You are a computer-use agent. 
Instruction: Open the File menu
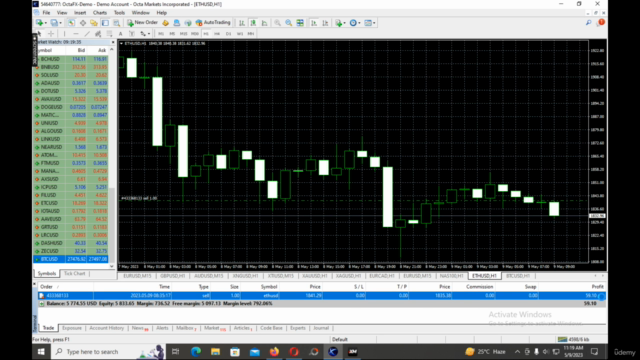tap(46, 13)
